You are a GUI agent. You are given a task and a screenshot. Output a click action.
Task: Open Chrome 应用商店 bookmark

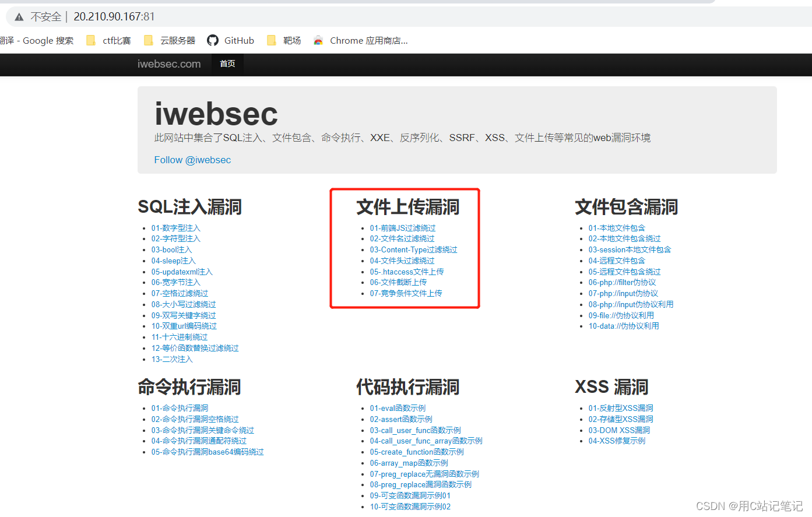[x=360, y=40]
